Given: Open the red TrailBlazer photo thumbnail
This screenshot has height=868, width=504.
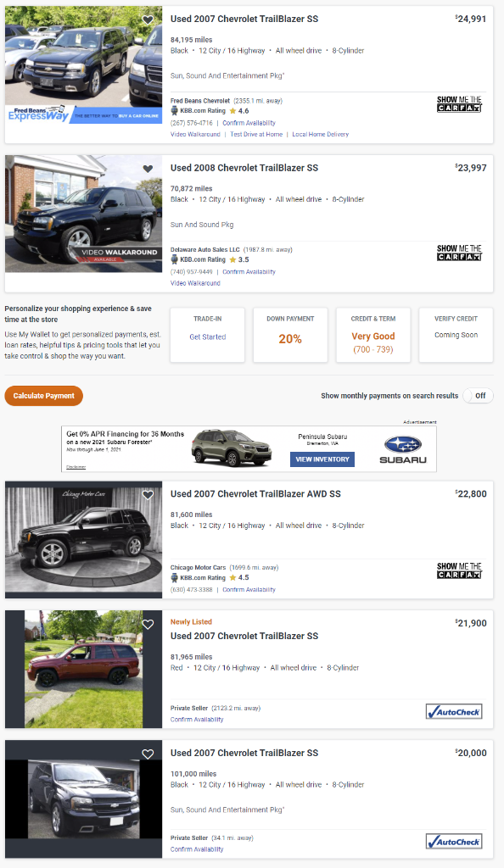Looking at the screenshot, I should coord(84,670).
